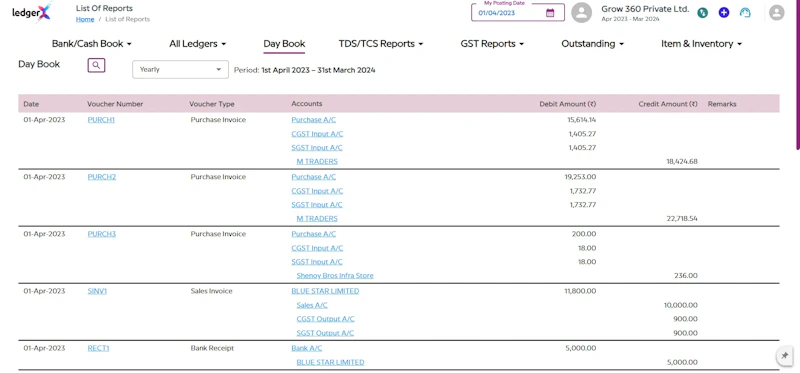The image size is (800, 373).
Task: Click the ledgerX logo
Action: (x=31, y=13)
